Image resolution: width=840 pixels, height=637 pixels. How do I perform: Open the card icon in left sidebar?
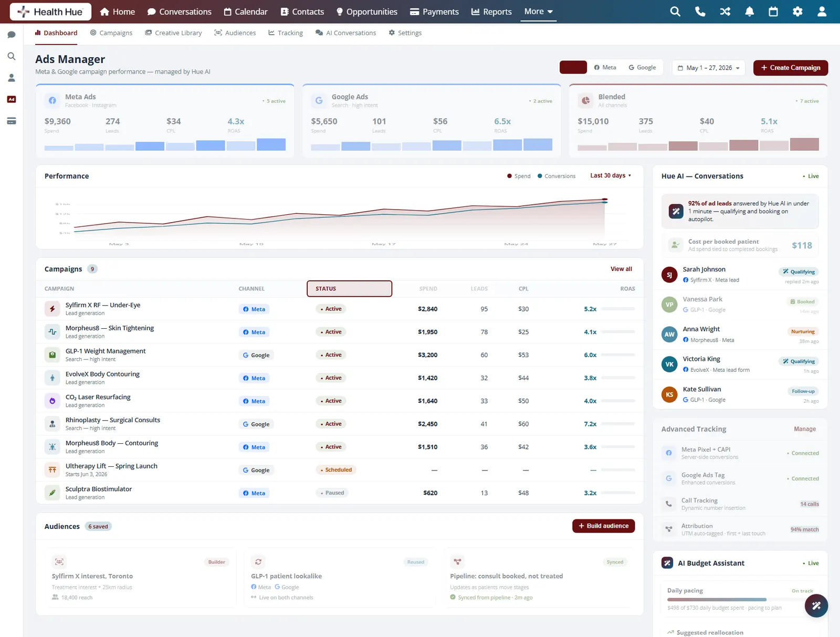[12, 121]
